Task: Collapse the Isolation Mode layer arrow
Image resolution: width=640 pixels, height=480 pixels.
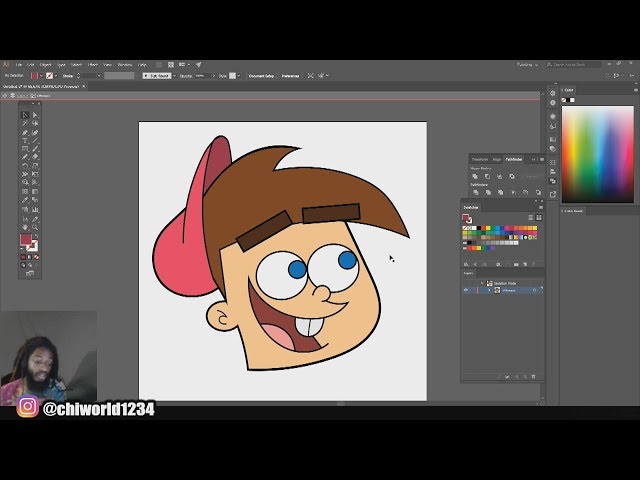Action: pos(482,283)
